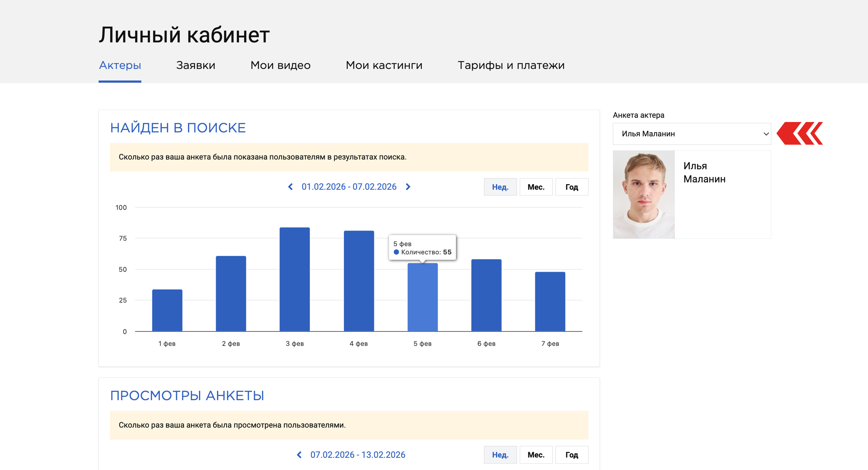Click the 7 фев bar in chart
This screenshot has width=868, height=470.
[550, 302]
